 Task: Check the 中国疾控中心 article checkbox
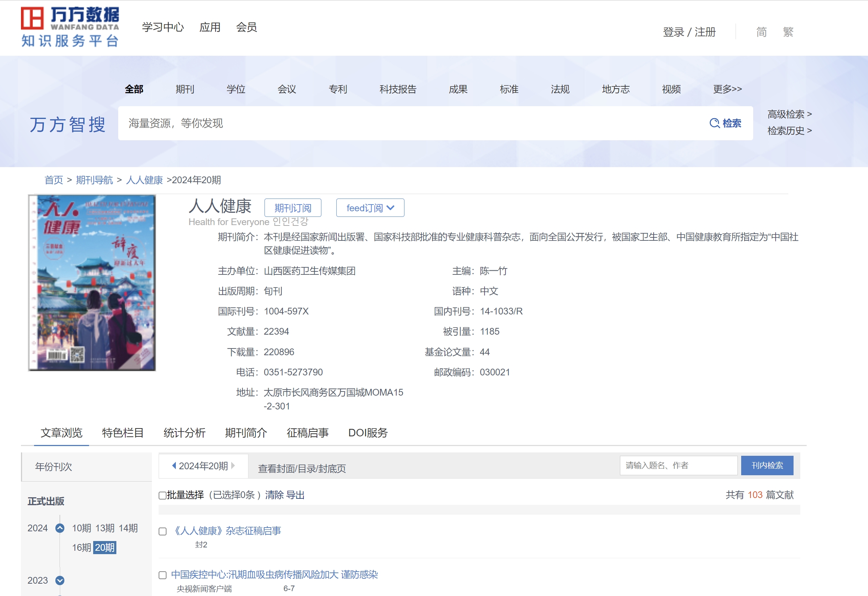point(162,575)
